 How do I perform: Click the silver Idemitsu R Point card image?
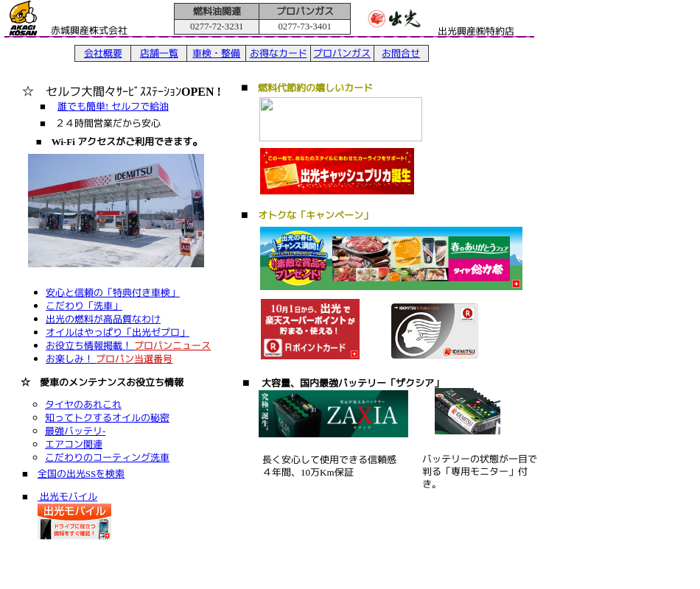point(434,331)
